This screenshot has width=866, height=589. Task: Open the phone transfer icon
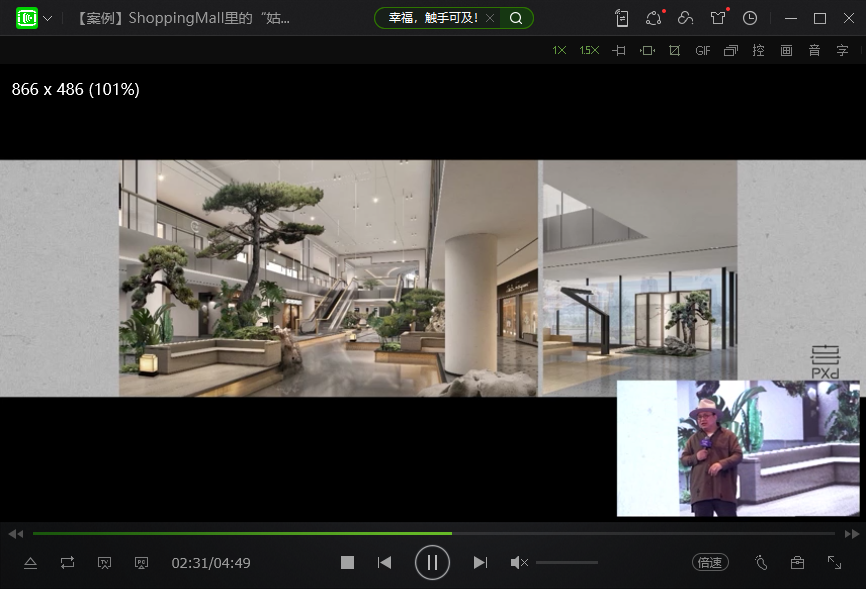(x=622, y=18)
